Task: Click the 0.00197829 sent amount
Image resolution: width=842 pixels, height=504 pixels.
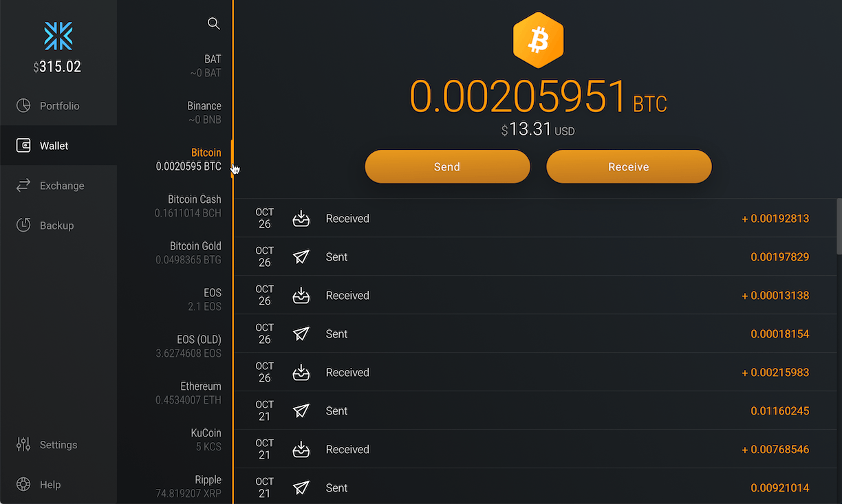Action: (779, 257)
